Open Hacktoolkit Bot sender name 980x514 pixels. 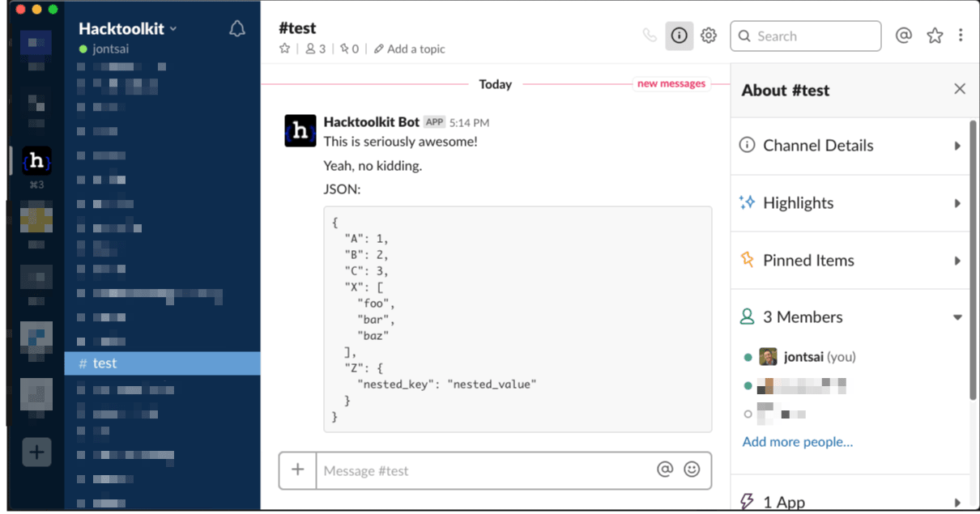tap(372, 122)
